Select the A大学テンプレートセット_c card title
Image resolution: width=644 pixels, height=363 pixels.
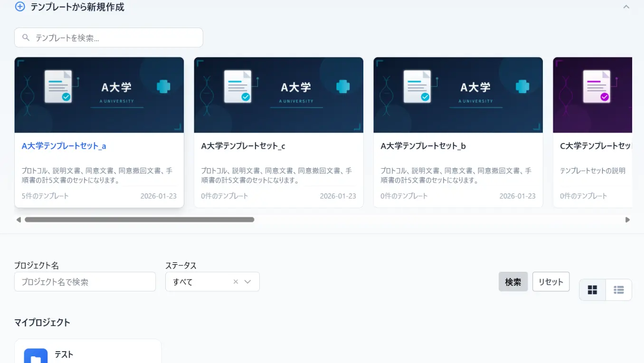(243, 146)
